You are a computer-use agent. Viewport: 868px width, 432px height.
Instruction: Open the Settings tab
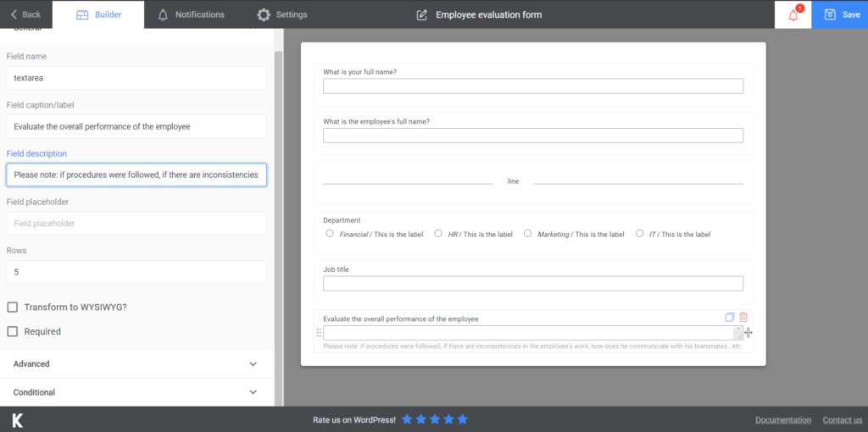[282, 14]
